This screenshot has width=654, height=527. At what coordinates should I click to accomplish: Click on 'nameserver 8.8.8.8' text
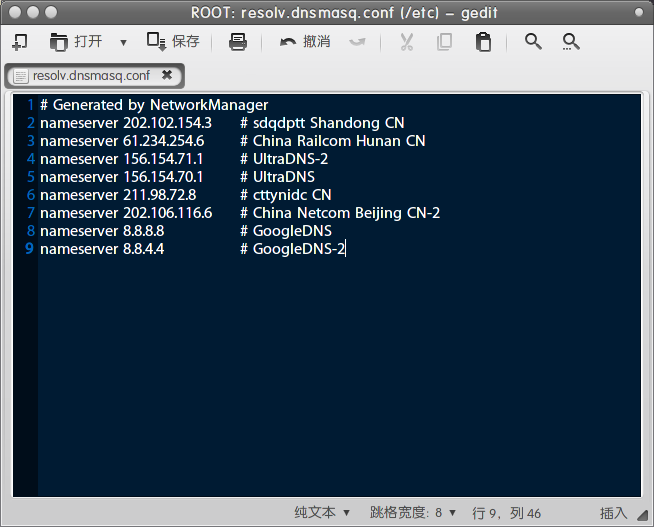click(102, 231)
